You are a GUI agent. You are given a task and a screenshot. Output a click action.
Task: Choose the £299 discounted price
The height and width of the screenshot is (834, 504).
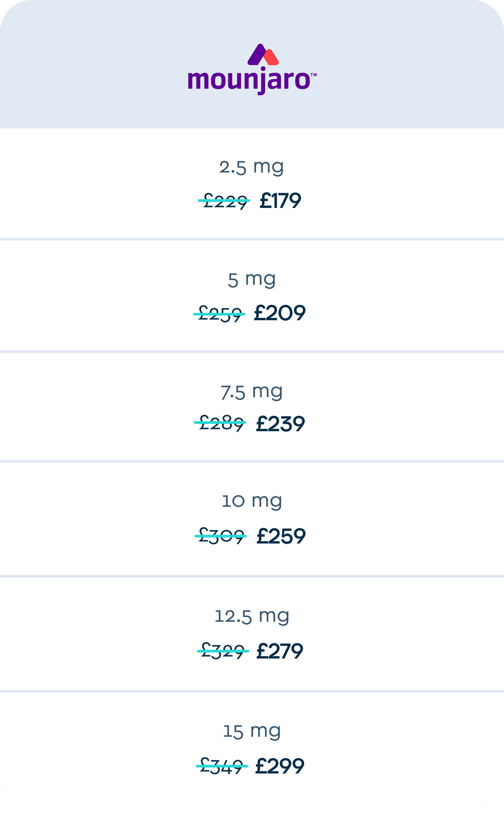pos(280,766)
